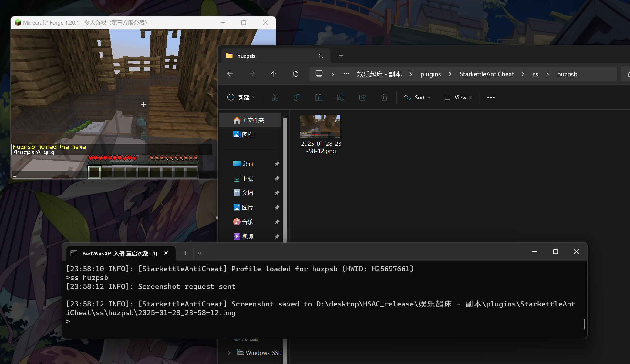Open the See more options menu
The image size is (630, 364).
[491, 97]
